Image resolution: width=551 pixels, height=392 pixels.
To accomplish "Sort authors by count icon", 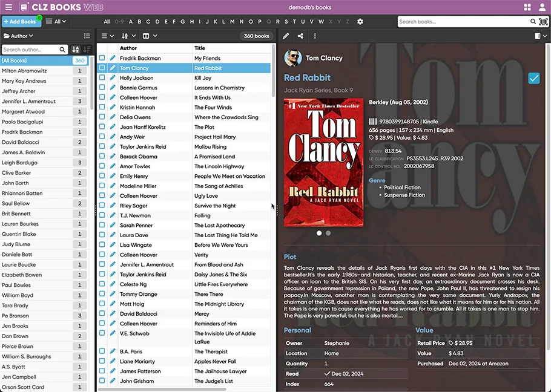I will [x=87, y=50].
